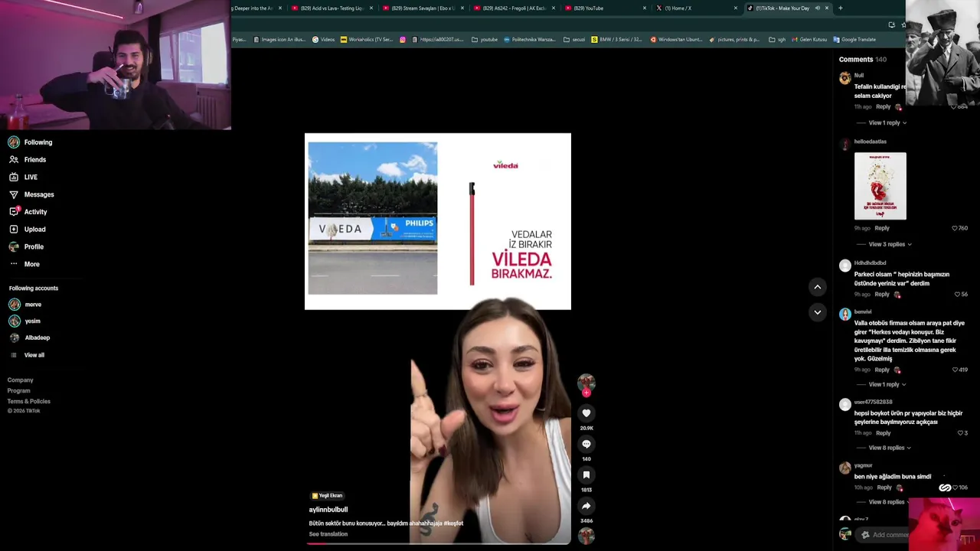
Task: Open Terms & Policies footer link
Action: 29,402
